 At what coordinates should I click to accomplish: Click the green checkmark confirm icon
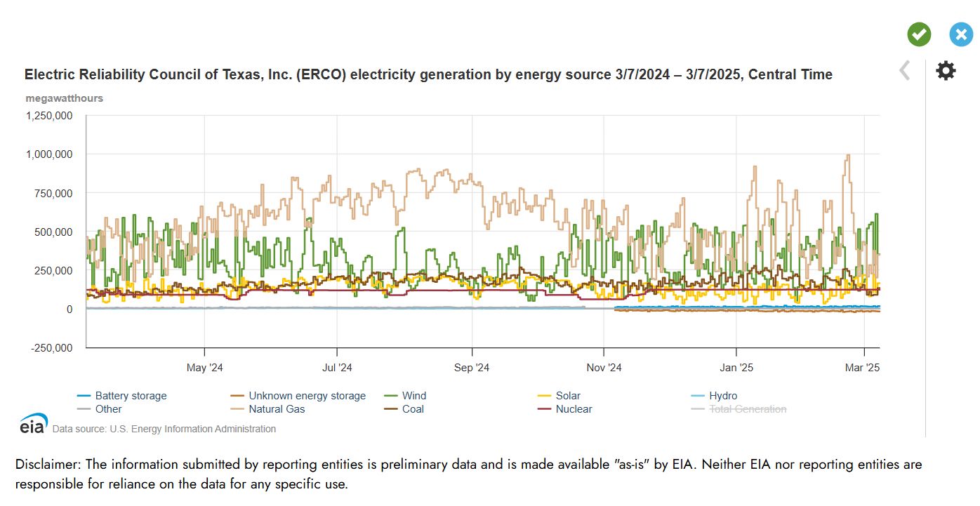(918, 34)
